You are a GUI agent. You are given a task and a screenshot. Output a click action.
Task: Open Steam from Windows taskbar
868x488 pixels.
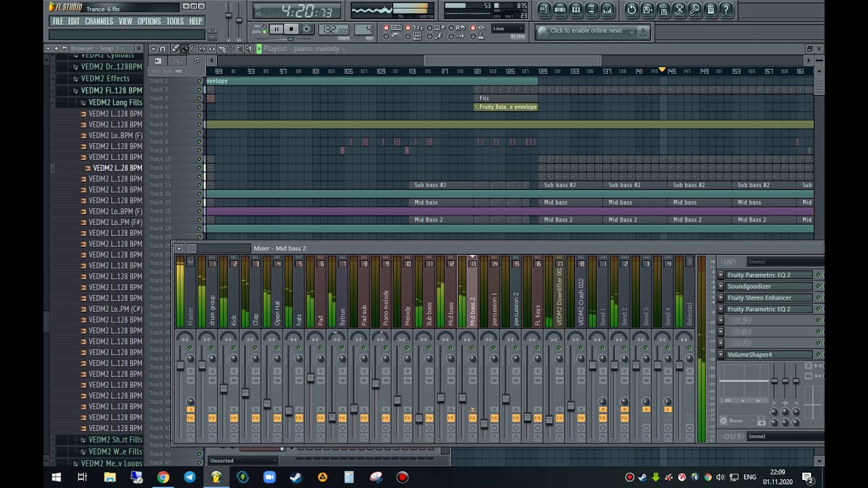pyautogui.click(x=296, y=477)
